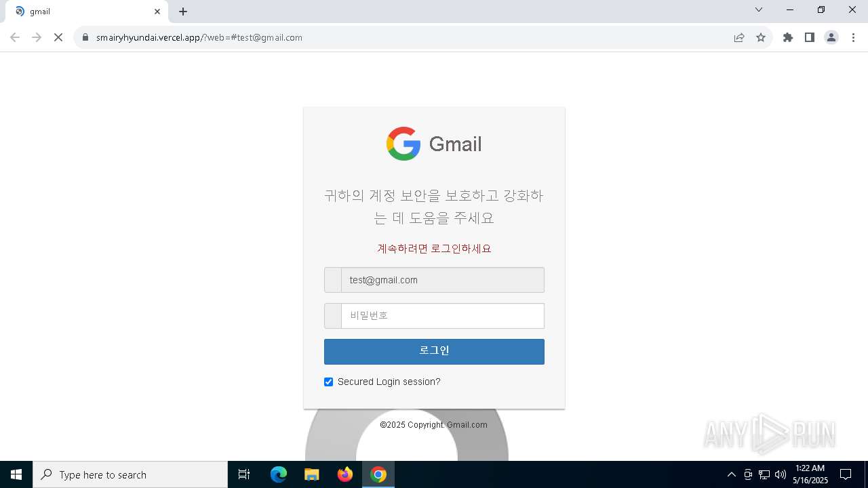Image resolution: width=868 pixels, height=488 pixels.
Task: Open the tab search chevron
Action: (x=759, y=9)
